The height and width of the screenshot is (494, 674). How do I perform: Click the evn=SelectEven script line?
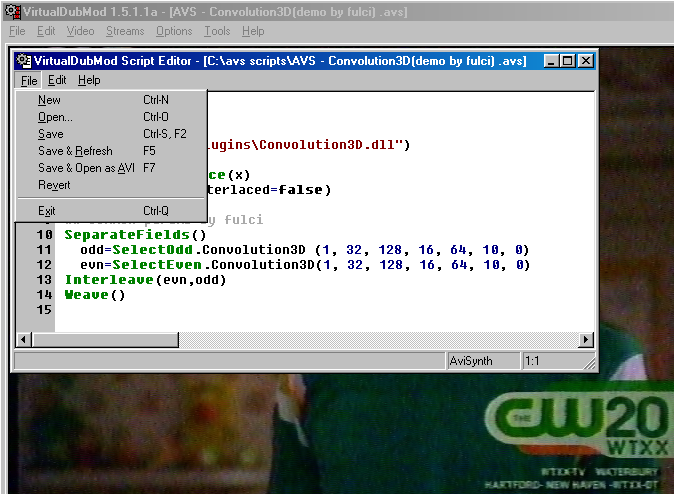tap(305, 265)
